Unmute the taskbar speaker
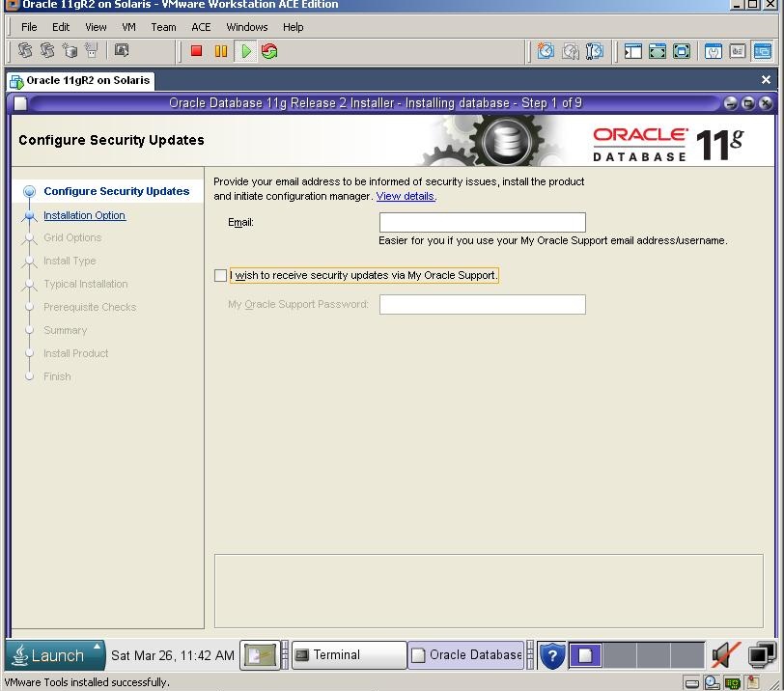The image size is (784, 691). (724, 655)
